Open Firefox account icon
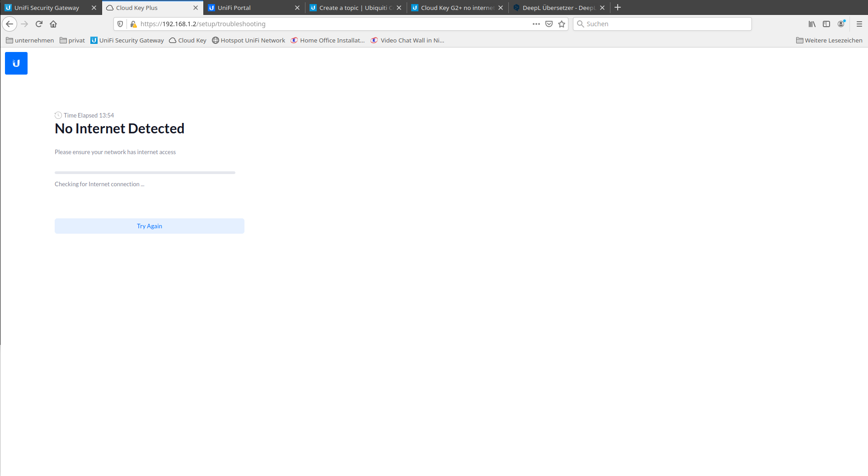 pyautogui.click(x=841, y=24)
